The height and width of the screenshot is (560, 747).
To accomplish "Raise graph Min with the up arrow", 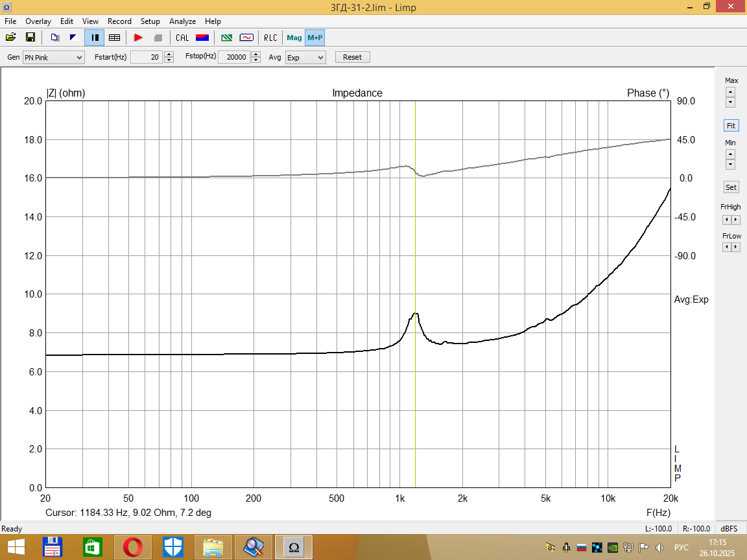I will point(730,154).
